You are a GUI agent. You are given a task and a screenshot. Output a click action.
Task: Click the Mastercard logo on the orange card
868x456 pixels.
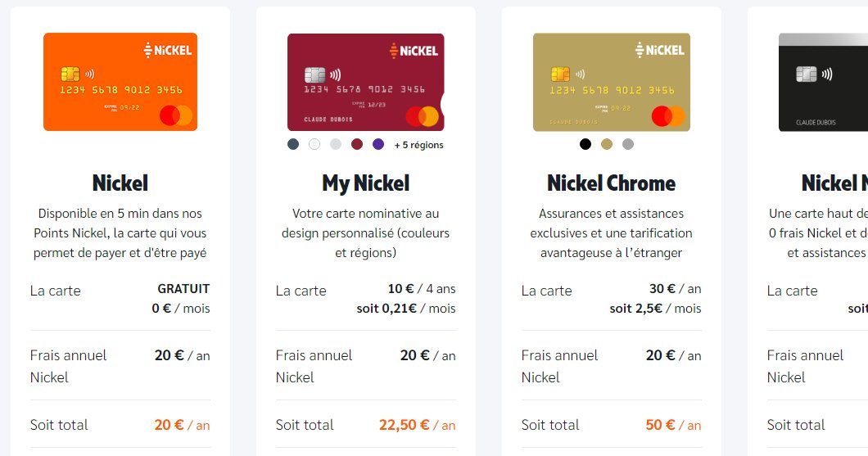(176, 115)
